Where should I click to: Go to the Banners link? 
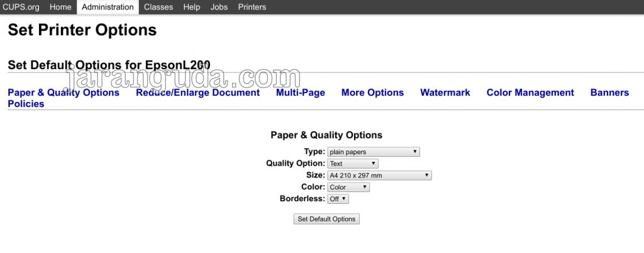coord(609,93)
